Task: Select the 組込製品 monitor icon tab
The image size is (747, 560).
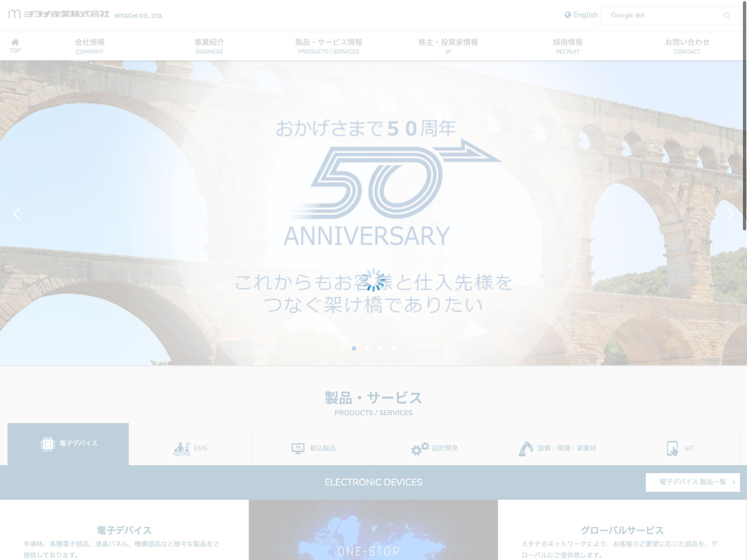Action: 312,448
